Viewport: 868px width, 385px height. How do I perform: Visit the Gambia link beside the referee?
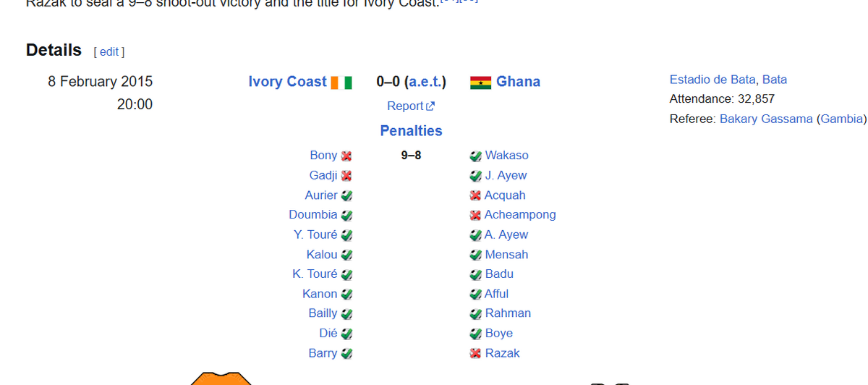[841, 119]
